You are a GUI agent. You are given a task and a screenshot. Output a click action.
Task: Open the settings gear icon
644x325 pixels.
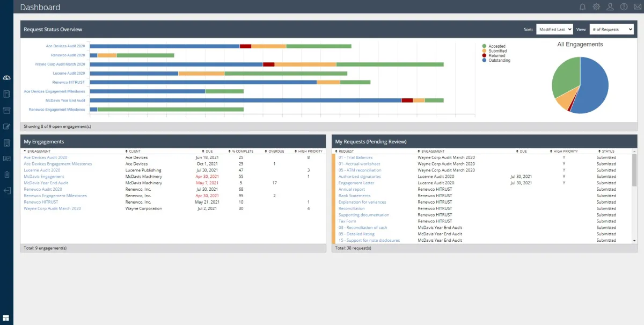pyautogui.click(x=596, y=7)
